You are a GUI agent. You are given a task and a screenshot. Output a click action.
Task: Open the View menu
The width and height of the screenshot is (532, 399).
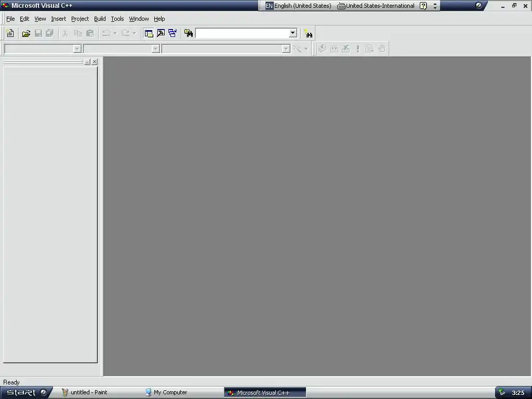40,19
